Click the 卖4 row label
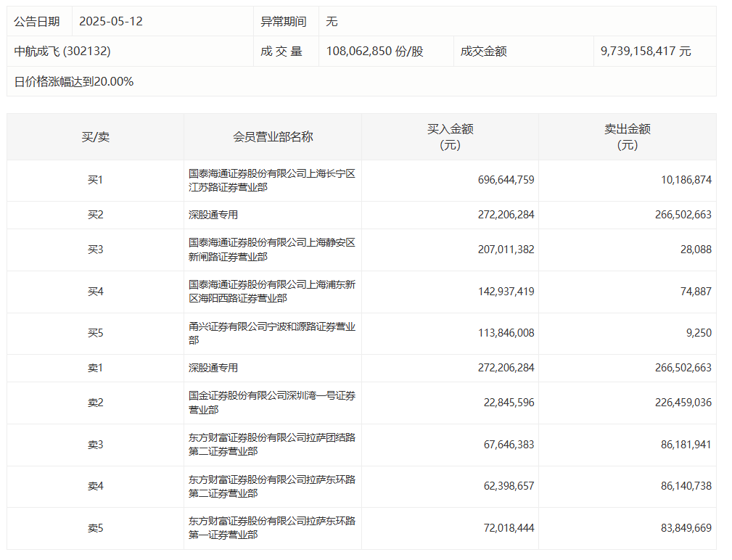 point(95,486)
